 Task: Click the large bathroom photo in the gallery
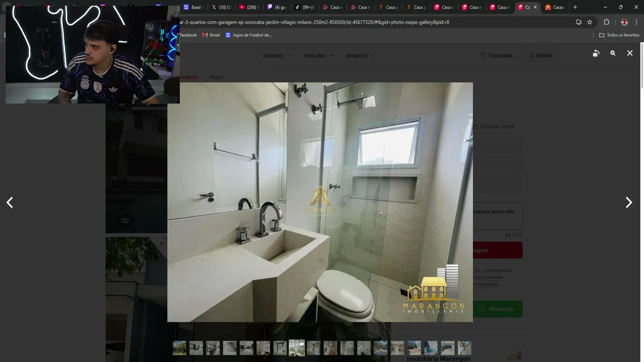[x=320, y=202]
